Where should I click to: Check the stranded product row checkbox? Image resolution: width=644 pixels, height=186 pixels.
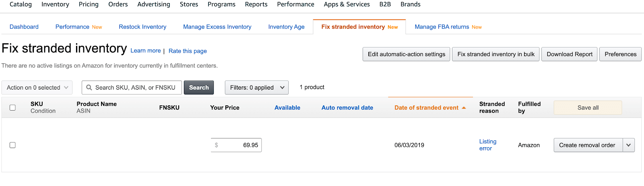click(12, 145)
